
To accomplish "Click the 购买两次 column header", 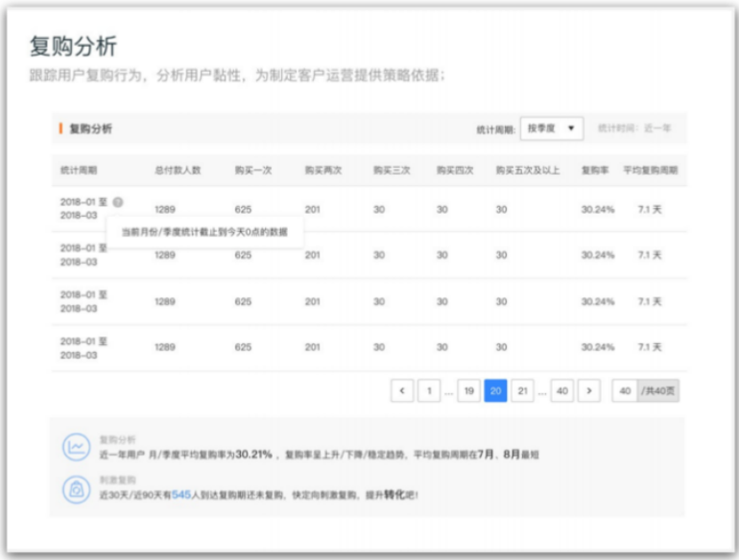I will point(323,170).
